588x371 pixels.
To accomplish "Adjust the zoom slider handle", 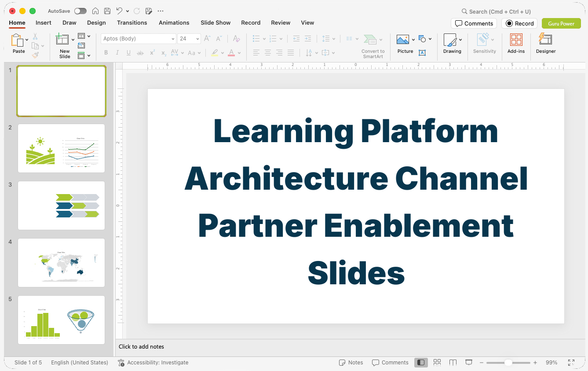I will click(508, 363).
